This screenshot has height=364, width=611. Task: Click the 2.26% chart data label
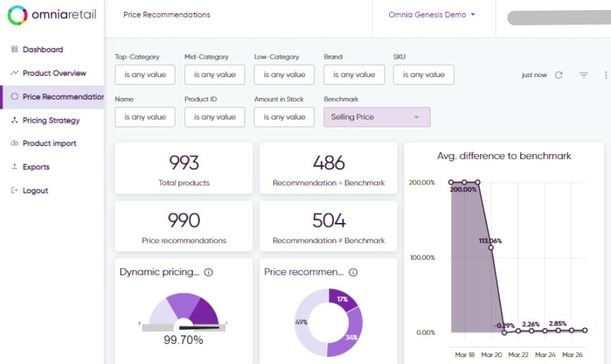pos(531,324)
